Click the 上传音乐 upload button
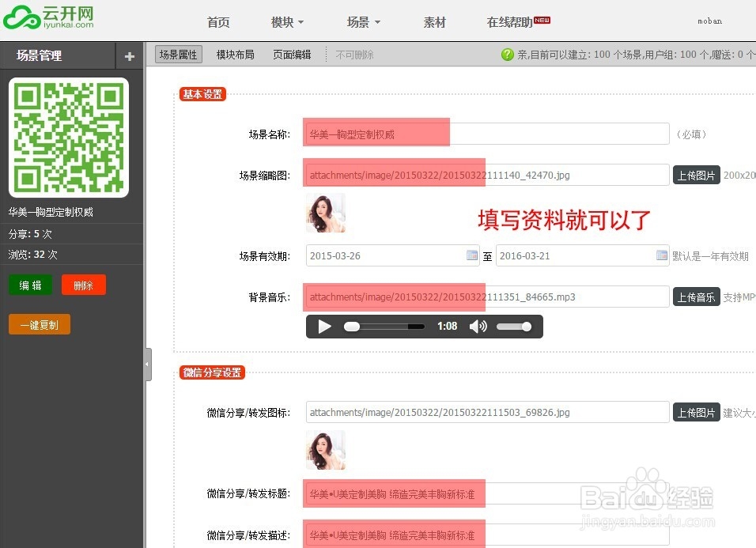756x548 pixels. (696, 296)
